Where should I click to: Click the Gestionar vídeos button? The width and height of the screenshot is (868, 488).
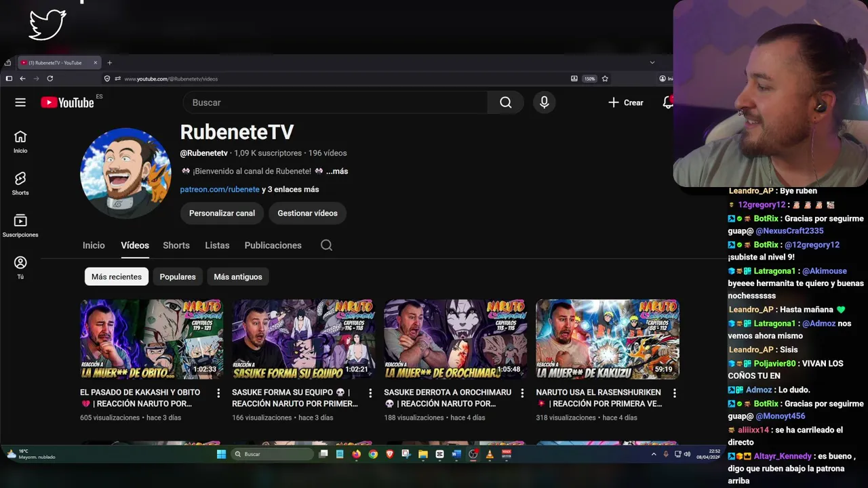point(307,213)
